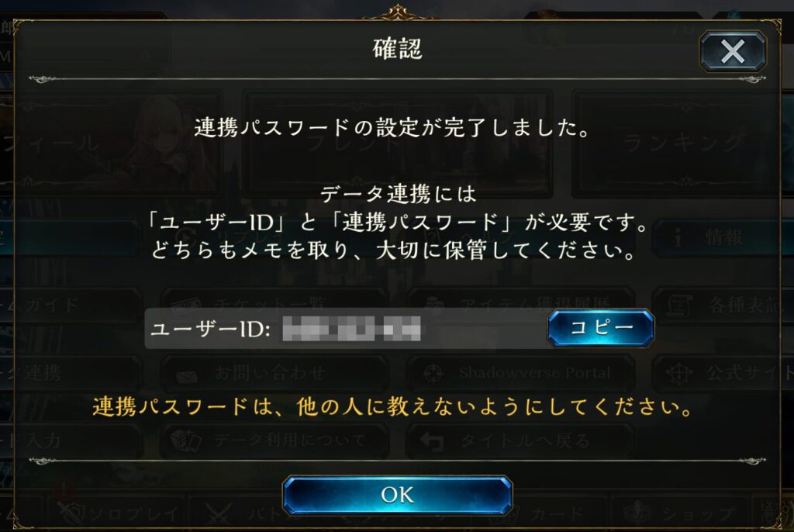Click the お問い合わせ envelope icon
794x532 pixels.
(187, 376)
